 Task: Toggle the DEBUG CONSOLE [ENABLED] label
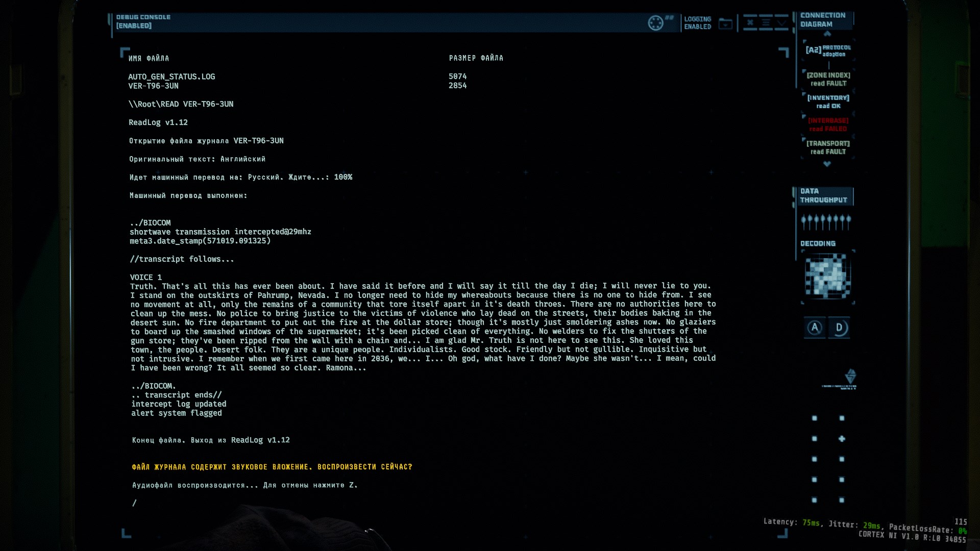pos(143,21)
